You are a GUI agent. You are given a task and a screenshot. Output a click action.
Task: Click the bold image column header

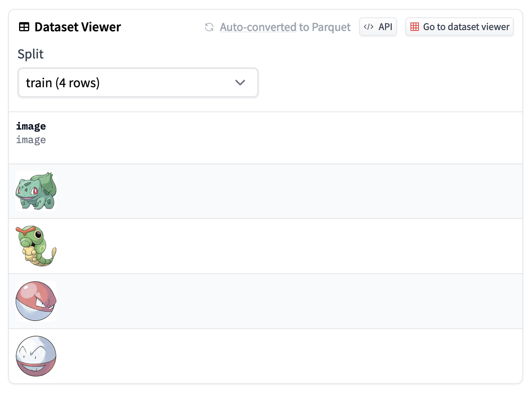tap(31, 126)
